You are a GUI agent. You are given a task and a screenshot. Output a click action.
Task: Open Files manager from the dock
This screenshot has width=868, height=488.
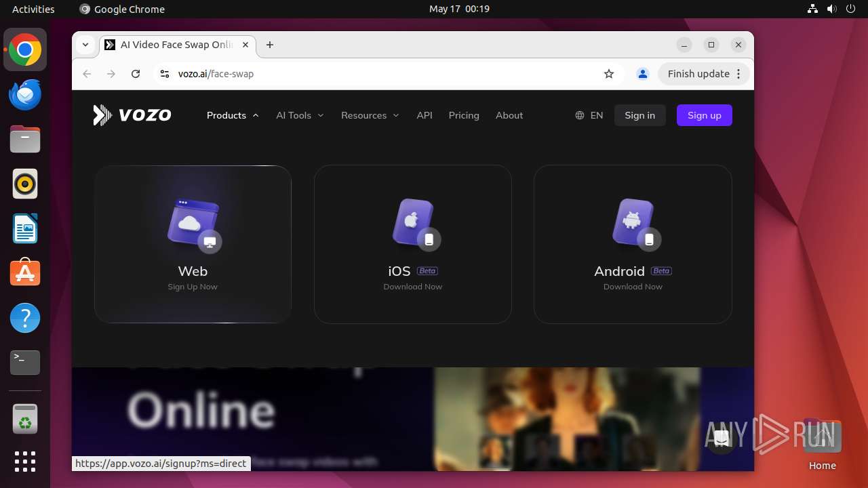(x=25, y=140)
